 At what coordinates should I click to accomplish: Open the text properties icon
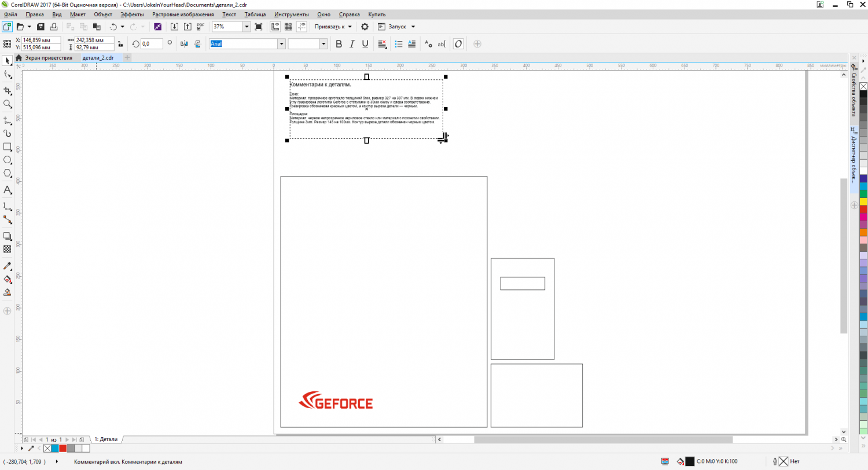[x=428, y=43]
